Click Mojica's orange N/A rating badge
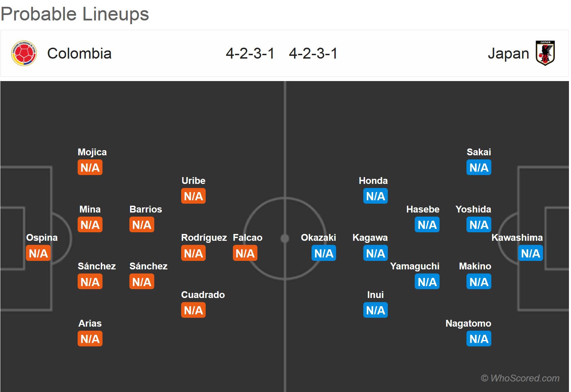This screenshot has width=571, height=392. pyautogui.click(x=90, y=168)
